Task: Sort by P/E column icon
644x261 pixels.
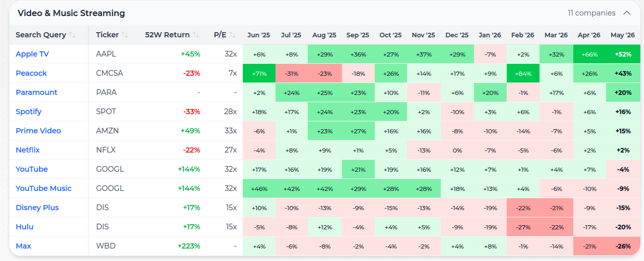Action: click(232, 35)
